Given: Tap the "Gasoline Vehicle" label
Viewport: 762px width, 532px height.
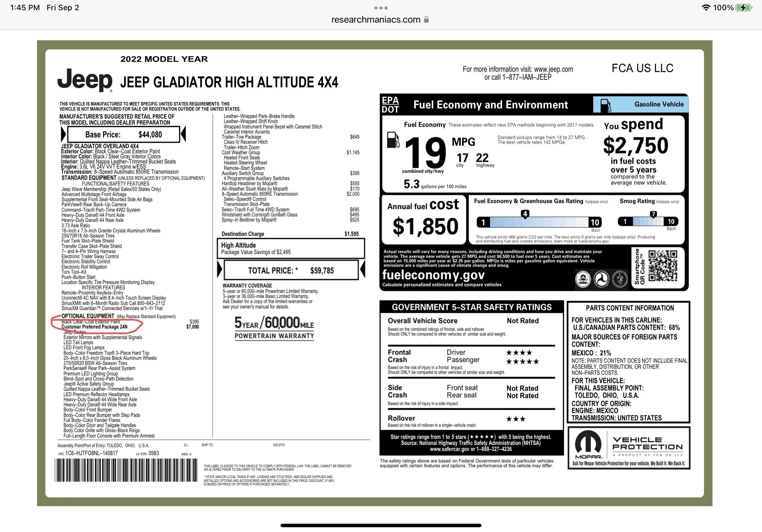Looking at the screenshot, I should [x=659, y=105].
